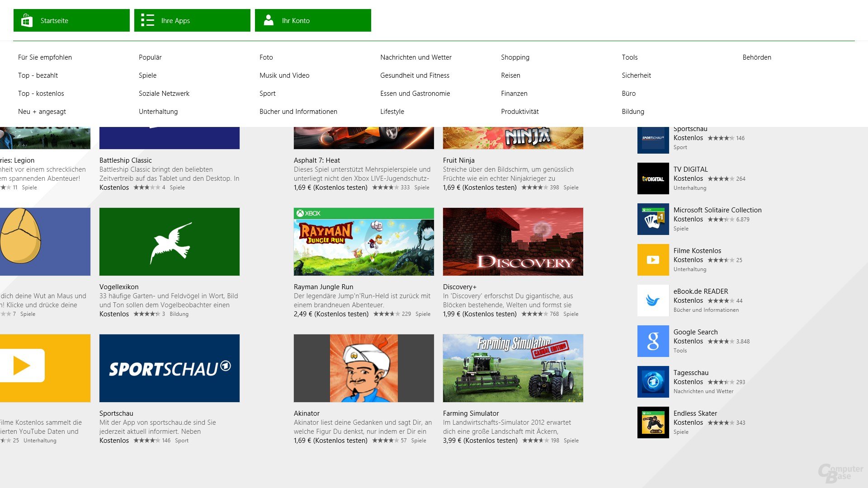Click the Tagesschau globe icon
Viewport: 868px width, 488px height.
[x=653, y=382]
